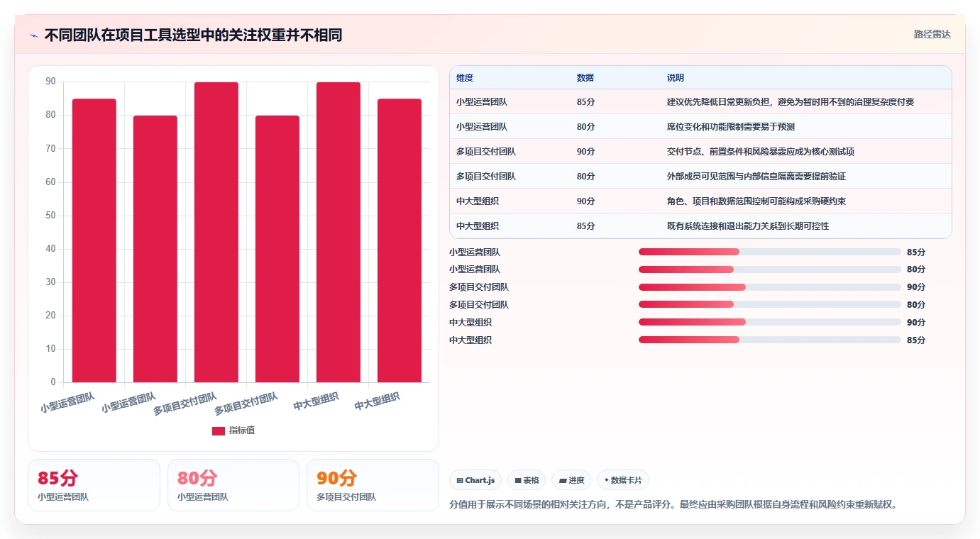
Task: Click the 数据卡片 tag pill
Action: [x=623, y=480]
